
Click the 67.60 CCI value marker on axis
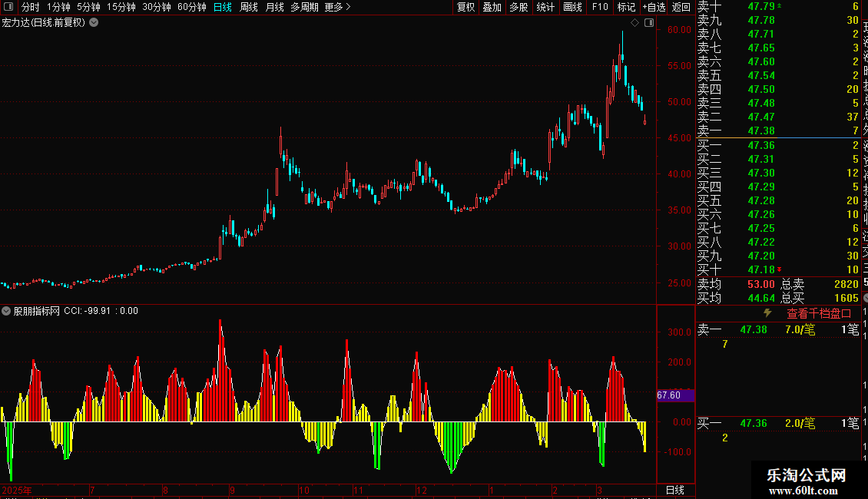(x=675, y=395)
